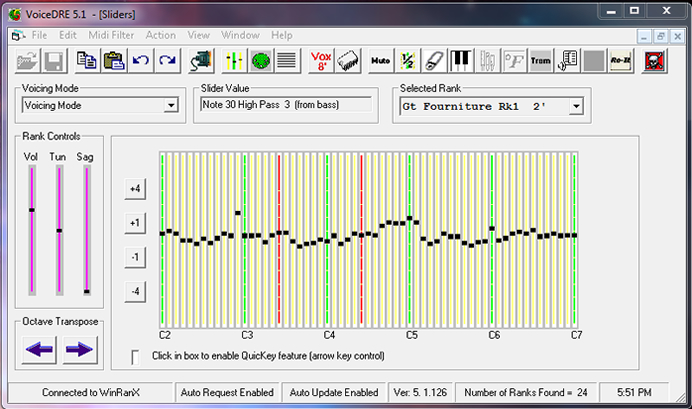Click the Copy toolbar icon
Viewport: 692px width, 409px height.
coord(87,61)
